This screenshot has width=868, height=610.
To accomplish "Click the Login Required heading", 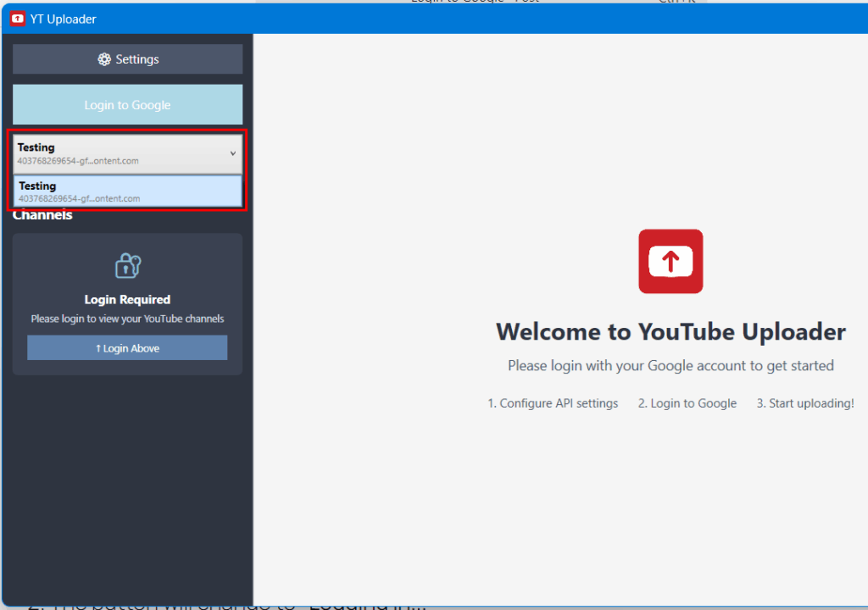I will point(127,299).
